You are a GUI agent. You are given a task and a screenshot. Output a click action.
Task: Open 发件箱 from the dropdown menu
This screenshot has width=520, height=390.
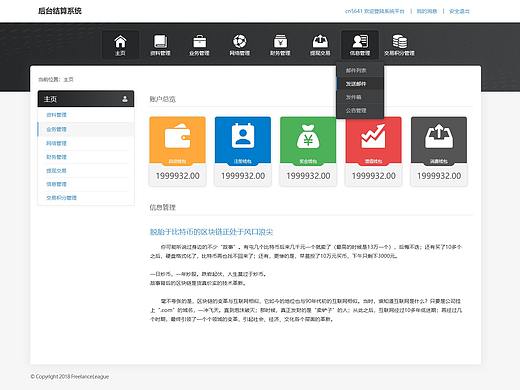click(x=360, y=97)
